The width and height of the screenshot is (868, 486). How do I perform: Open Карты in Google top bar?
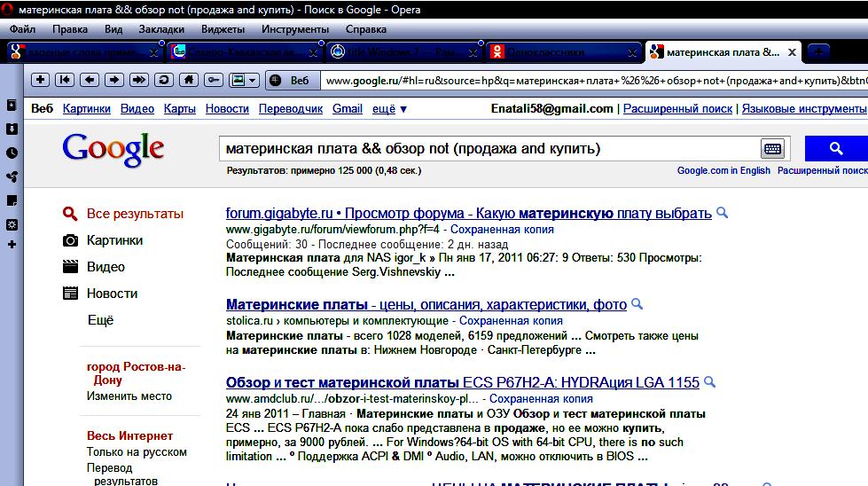(179, 108)
